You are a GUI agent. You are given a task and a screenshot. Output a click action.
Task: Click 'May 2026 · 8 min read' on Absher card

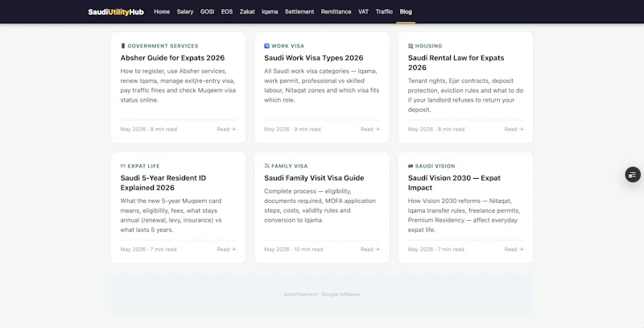click(x=149, y=129)
